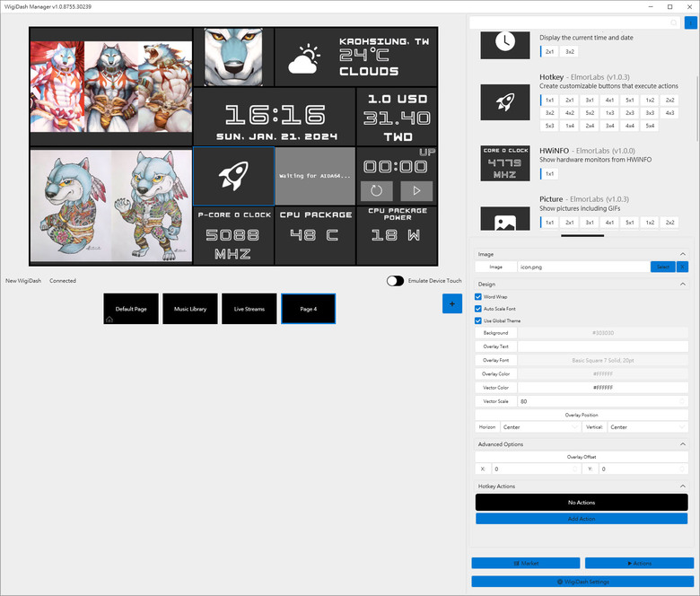This screenshot has height=596, width=700.
Task: Click the Vector Color field
Action: [x=603, y=388]
